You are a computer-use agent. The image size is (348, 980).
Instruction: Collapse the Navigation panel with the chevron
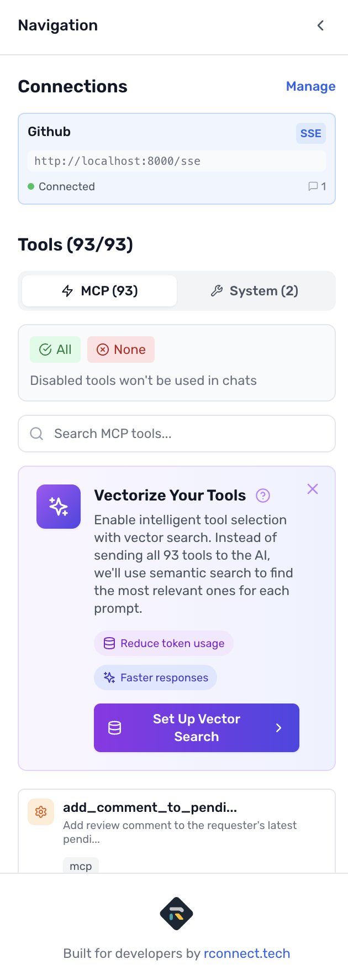point(321,25)
